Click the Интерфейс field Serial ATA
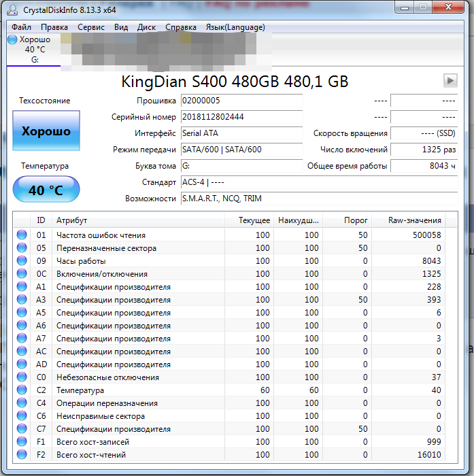 pyautogui.click(x=241, y=133)
